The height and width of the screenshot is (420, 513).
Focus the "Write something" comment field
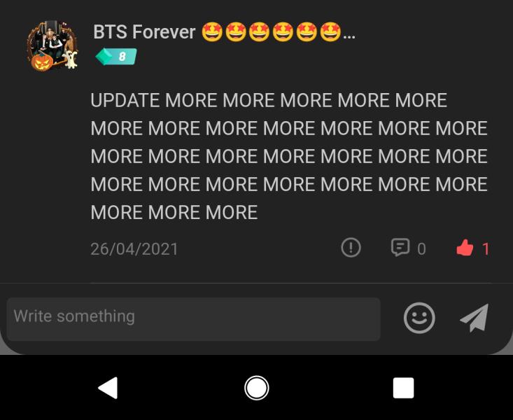pyautogui.click(x=193, y=319)
